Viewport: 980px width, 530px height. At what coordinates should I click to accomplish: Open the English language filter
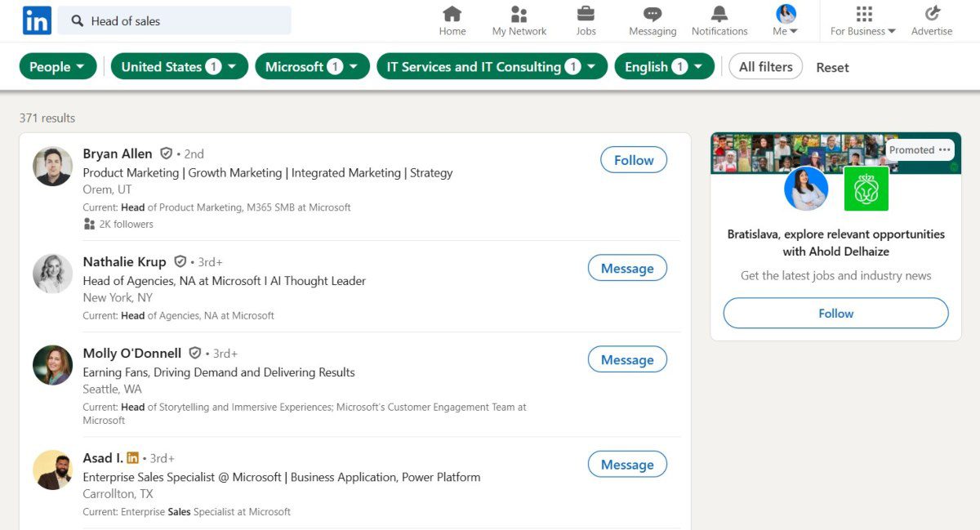coord(664,67)
